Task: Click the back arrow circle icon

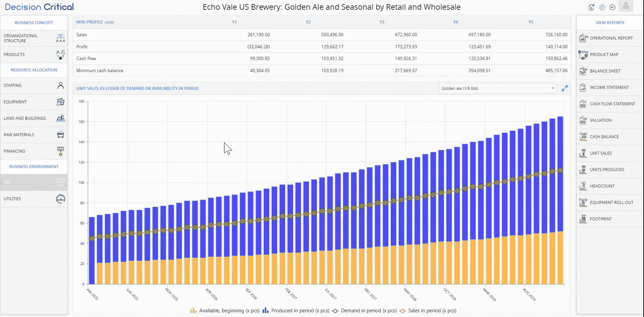Action: [612, 7]
